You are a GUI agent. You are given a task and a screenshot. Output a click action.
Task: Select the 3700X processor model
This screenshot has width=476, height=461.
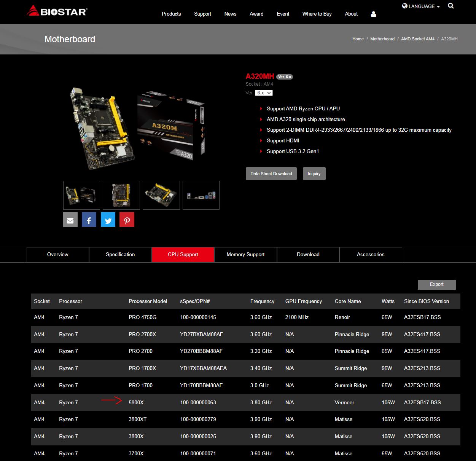(x=136, y=453)
